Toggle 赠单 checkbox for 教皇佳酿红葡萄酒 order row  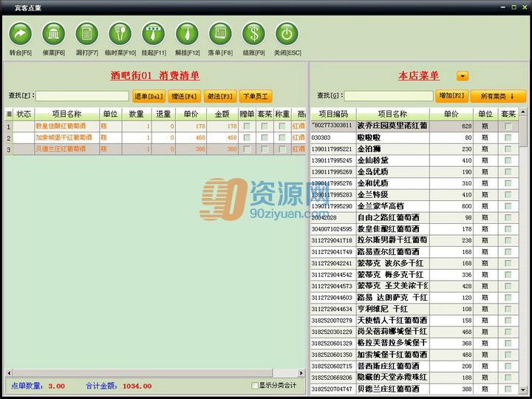point(247,126)
